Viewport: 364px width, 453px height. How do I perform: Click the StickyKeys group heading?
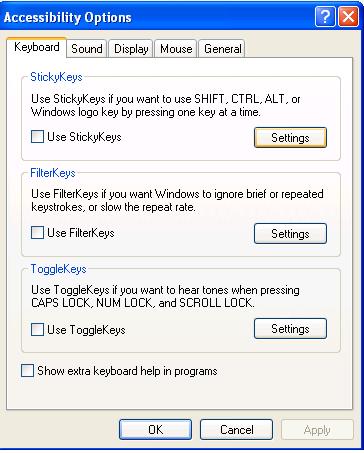(x=56, y=77)
